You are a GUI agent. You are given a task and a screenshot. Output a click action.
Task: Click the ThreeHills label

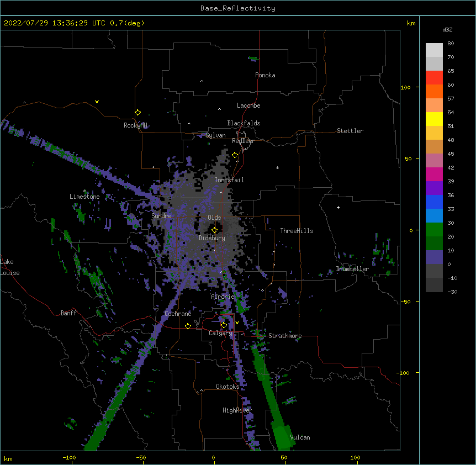tap(297, 231)
